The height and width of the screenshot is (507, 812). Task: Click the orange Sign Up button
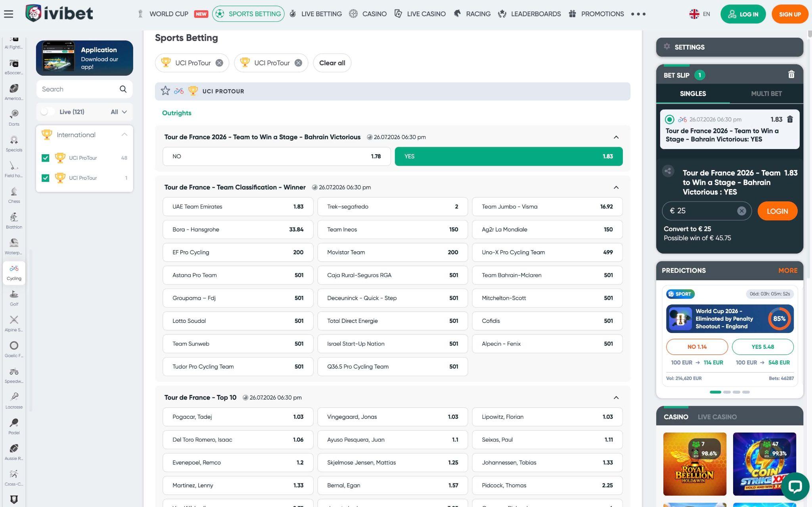[x=790, y=14]
